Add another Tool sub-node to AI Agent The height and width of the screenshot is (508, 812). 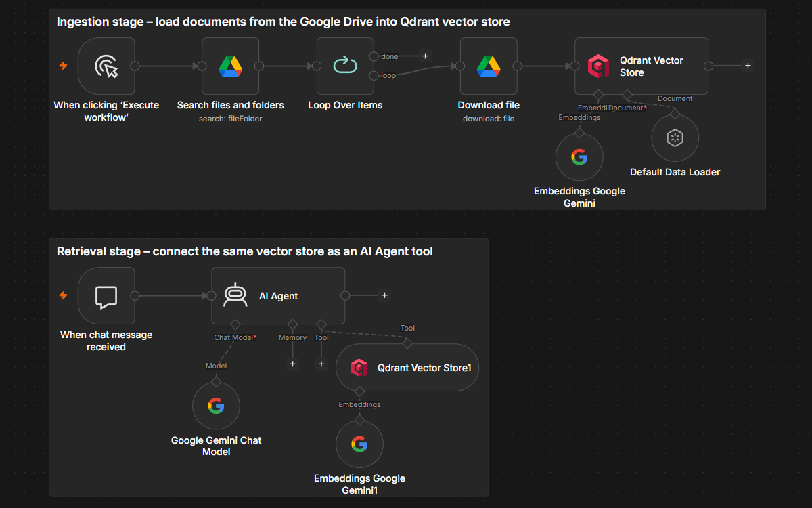point(321,364)
